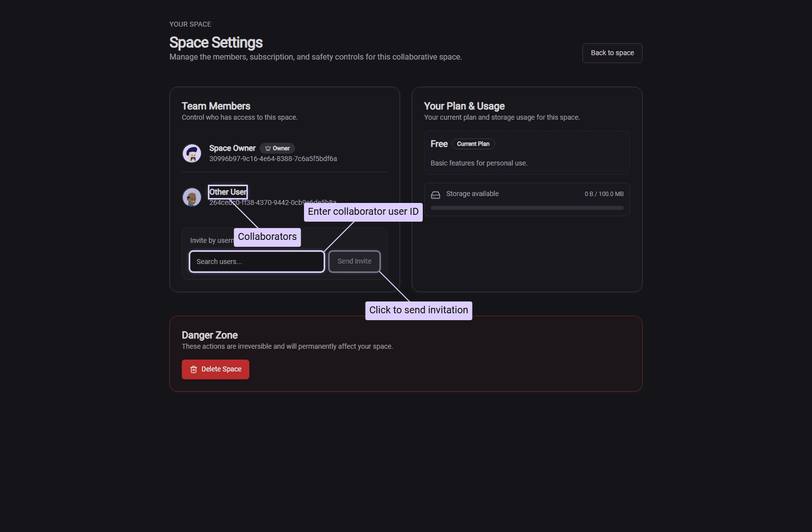Click the Free plan title

[439, 144]
